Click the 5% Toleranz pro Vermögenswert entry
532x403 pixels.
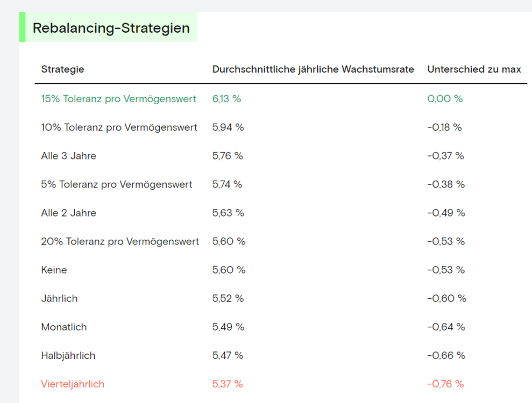(x=117, y=184)
